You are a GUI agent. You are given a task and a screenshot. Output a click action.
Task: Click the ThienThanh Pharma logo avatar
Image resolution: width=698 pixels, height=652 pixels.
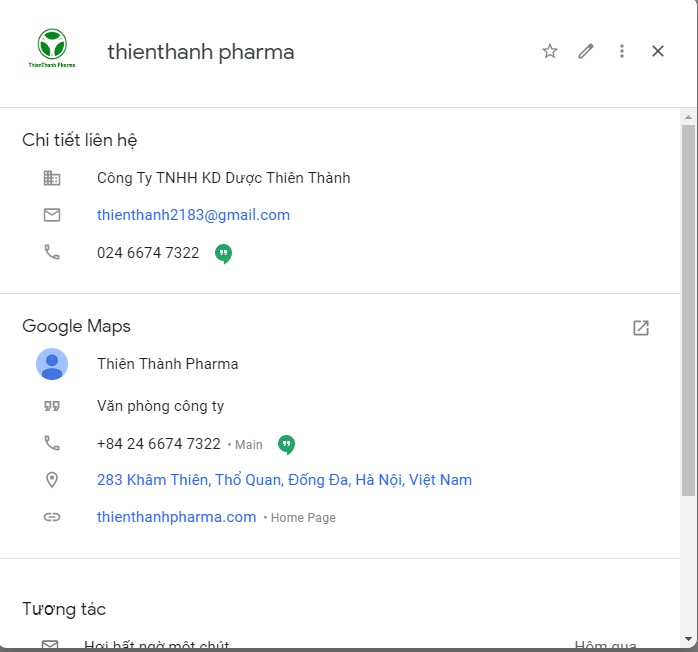click(52, 49)
